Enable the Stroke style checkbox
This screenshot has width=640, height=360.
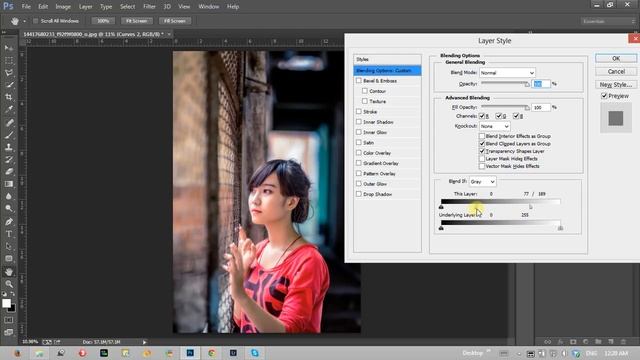click(x=359, y=111)
